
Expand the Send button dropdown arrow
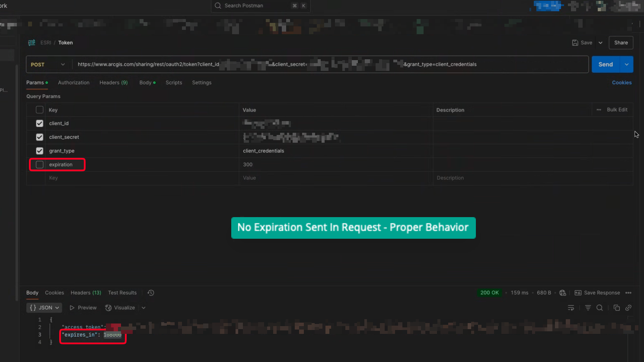pos(627,64)
